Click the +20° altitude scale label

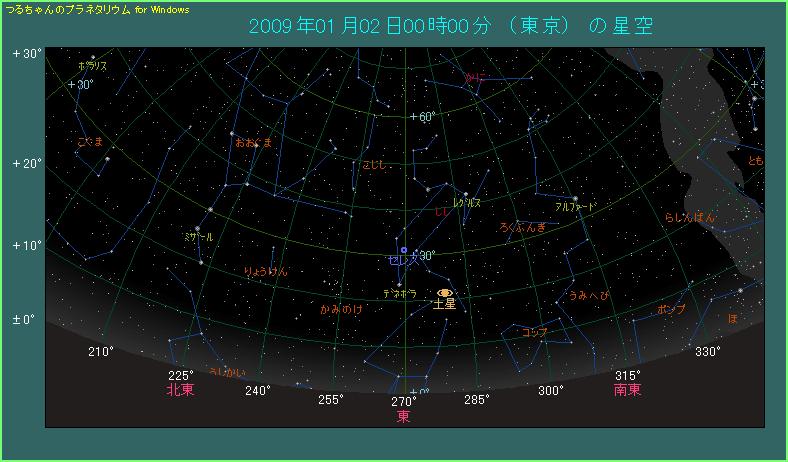(x=28, y=164)
